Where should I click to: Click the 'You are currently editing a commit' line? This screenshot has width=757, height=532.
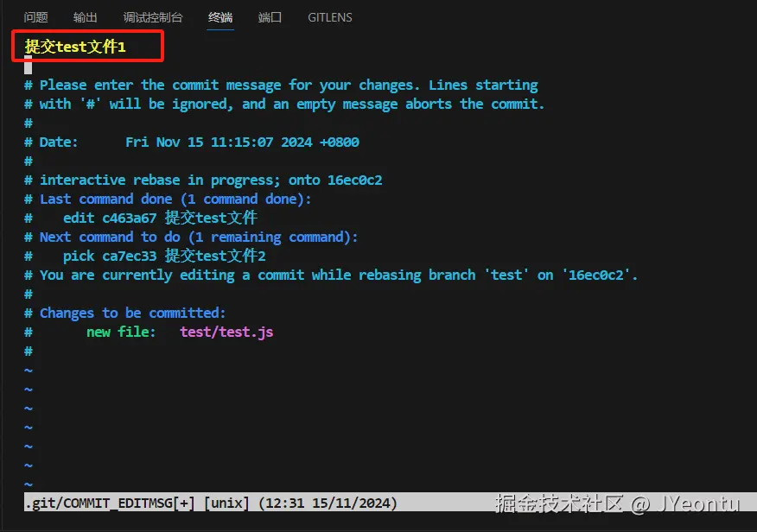[x=331, y=275]
